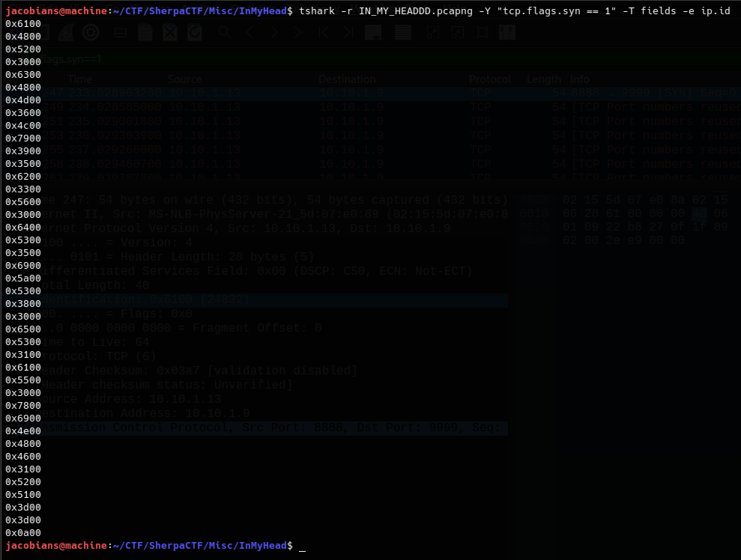Image resolution: width=741 pixels, height=560 pixels.
Task: Click the find packet magnifier icon
Action: point(225,32)
